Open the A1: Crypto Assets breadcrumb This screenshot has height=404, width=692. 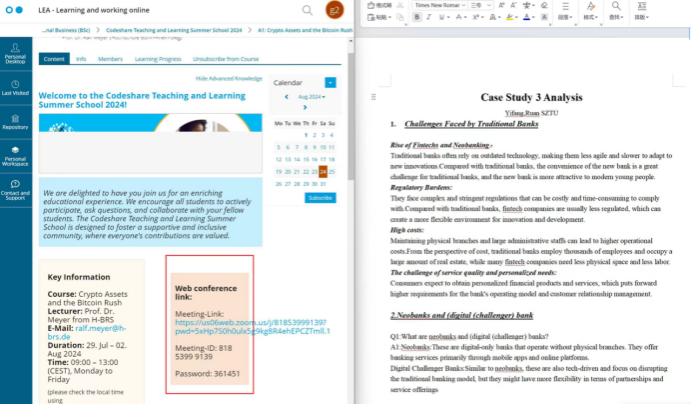pyautogui.click(x=305, y=30)
